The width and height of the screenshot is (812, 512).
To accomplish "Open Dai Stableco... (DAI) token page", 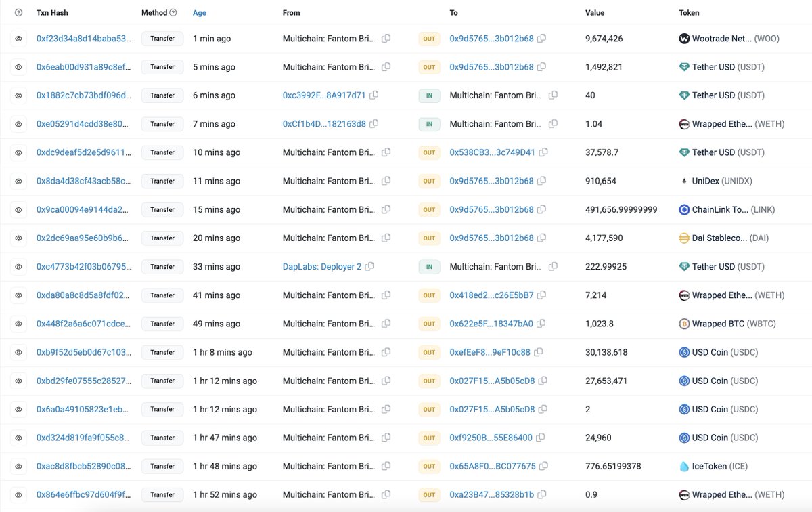I will (730, 238).
